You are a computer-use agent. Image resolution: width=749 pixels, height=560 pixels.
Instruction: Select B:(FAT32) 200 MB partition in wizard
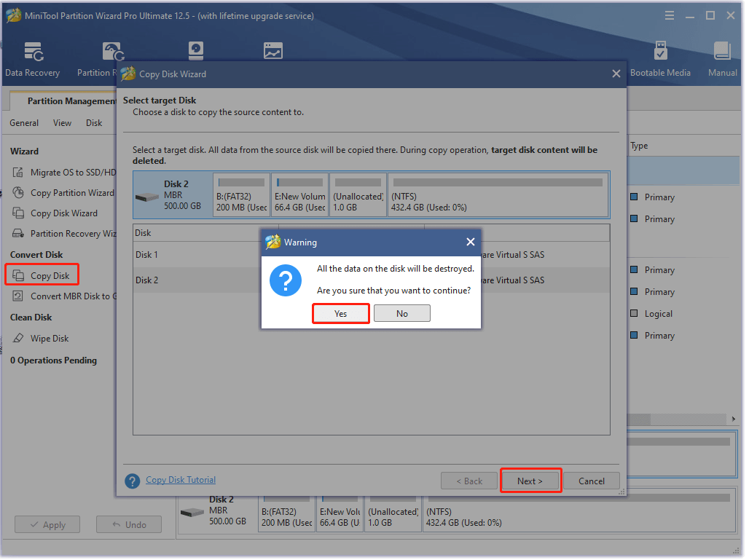click(x=243, y=196)
